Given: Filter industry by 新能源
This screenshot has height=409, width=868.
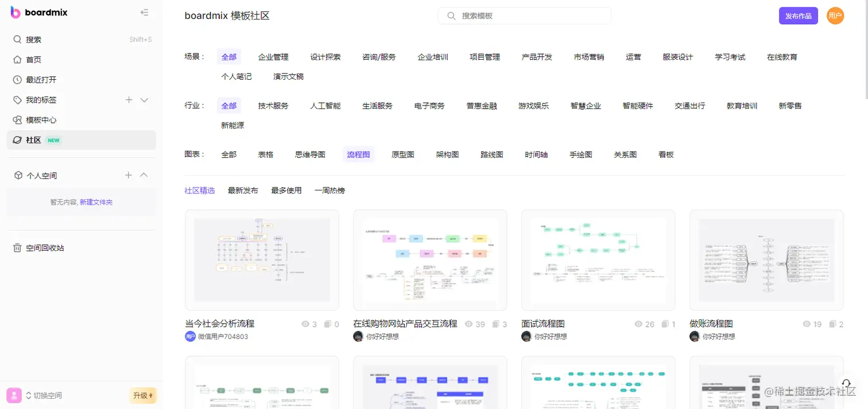Looking at the screenshot, I should point(232,125).
